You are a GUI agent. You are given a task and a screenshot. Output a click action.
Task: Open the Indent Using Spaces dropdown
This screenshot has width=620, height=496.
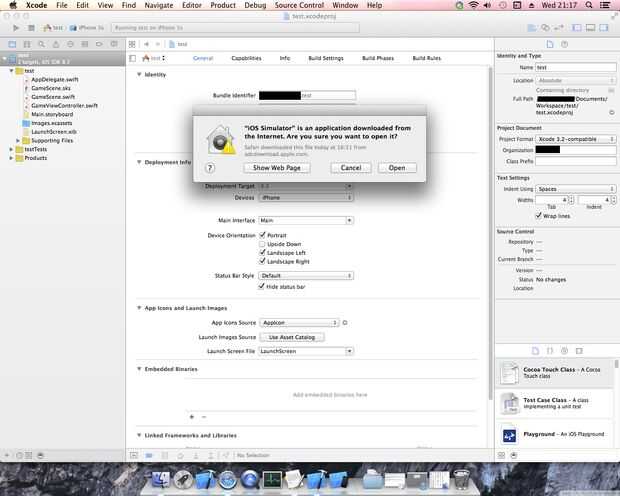click(x=576, y=189)
